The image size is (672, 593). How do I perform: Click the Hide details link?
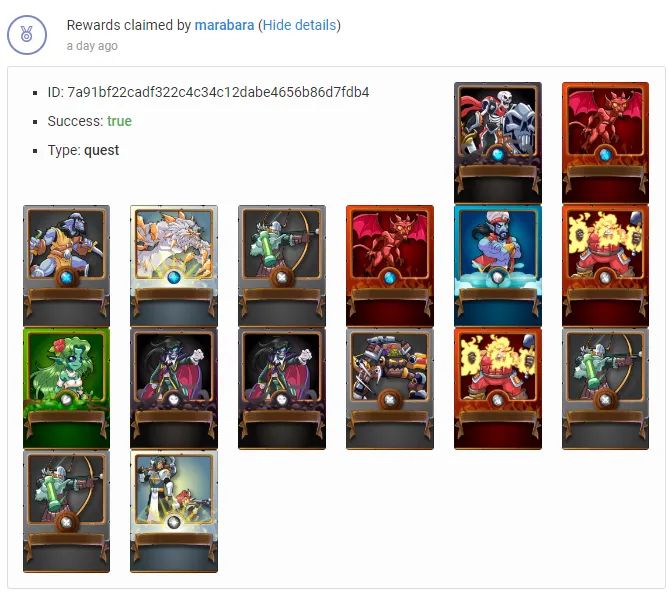pyautogui.click(x=299, y=25)
